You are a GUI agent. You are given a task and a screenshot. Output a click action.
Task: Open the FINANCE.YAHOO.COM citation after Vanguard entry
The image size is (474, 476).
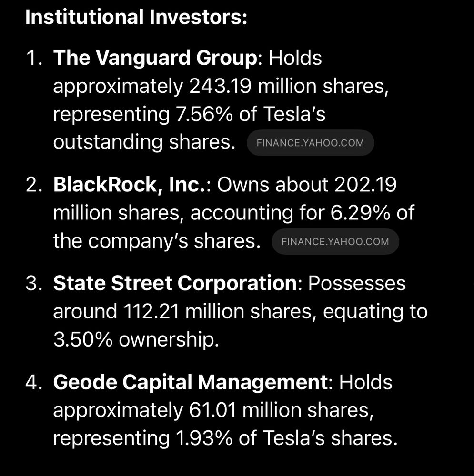click(310, 143)
